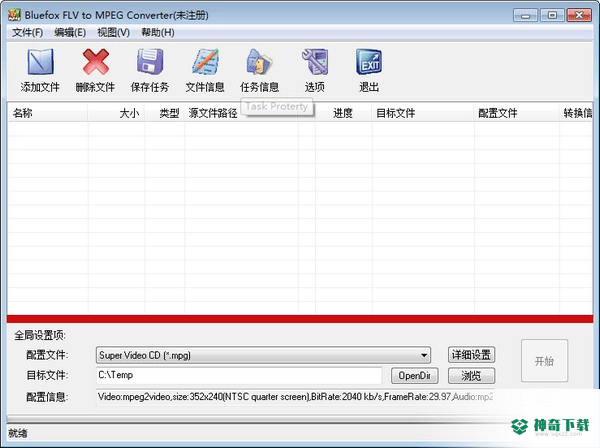Open 文件信息 (File Info) icon
600x448 pixels.
click(205, 62)
